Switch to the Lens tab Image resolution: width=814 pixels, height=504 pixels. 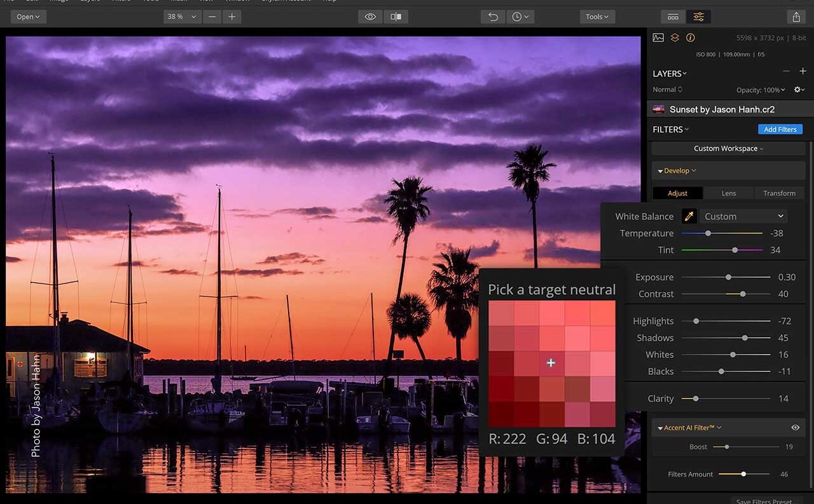729,193
